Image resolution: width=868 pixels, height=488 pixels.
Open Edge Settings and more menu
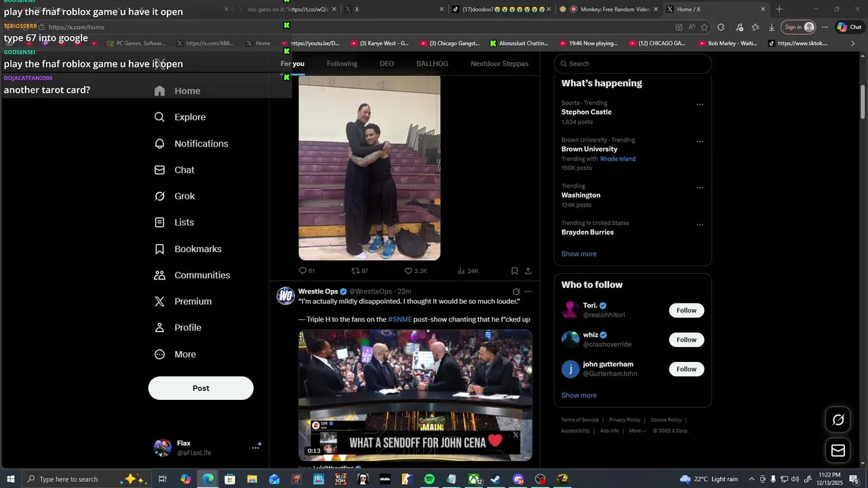coord(825,27)
